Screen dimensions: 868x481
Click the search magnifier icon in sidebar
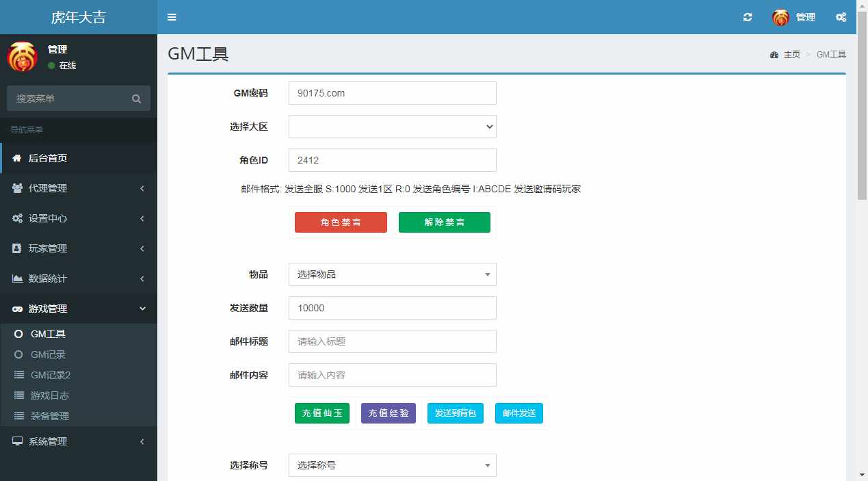136,99
